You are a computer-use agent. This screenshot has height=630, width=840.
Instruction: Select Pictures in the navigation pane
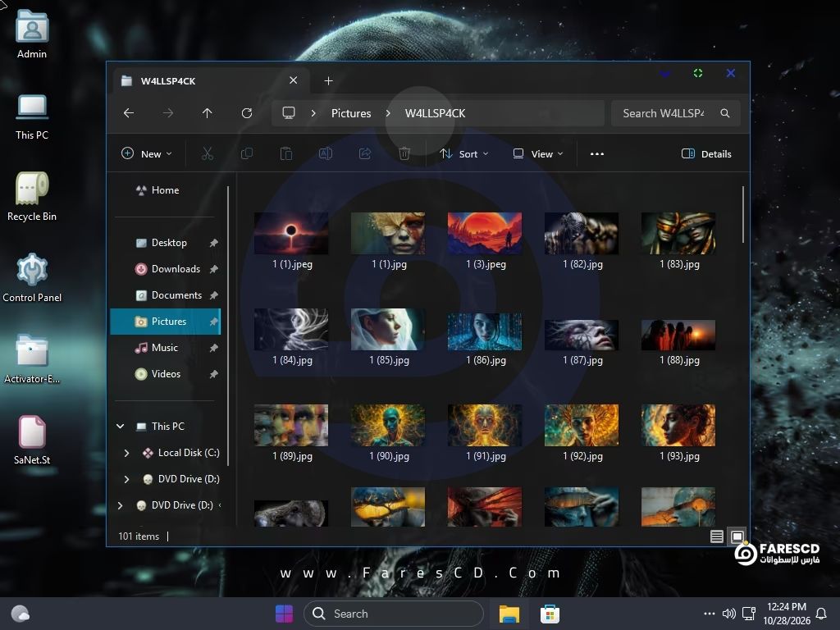coord(165,322)
